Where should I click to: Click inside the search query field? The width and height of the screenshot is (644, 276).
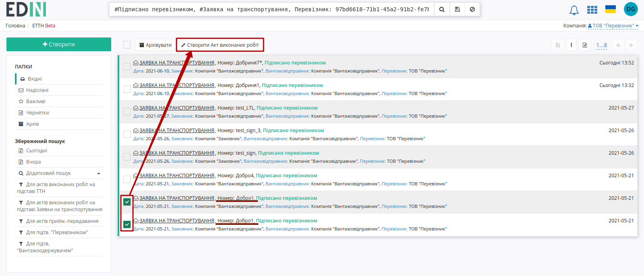pos(272,9)
